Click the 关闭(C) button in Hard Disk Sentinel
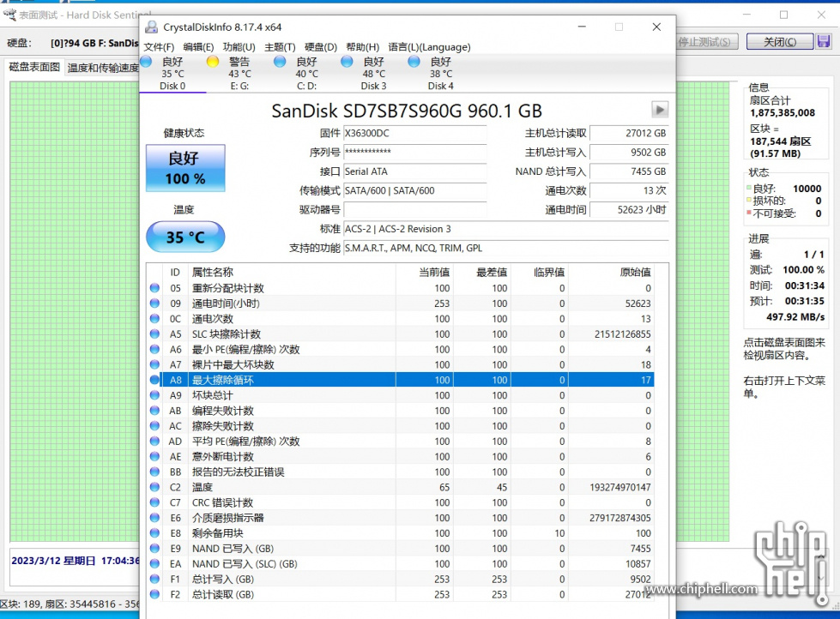 tap(779, 42)
